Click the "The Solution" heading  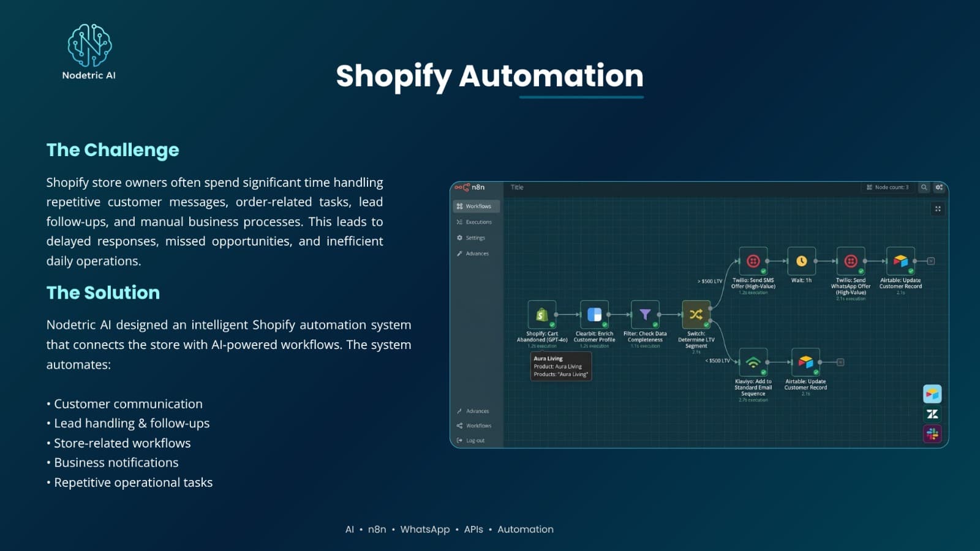pos(103,293)
